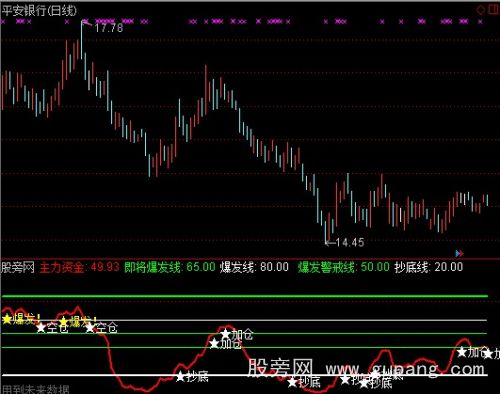This screenshot has height=394, width=500.
Task: Click the 用到未来数据 notice text
Action: click(36, 389)
